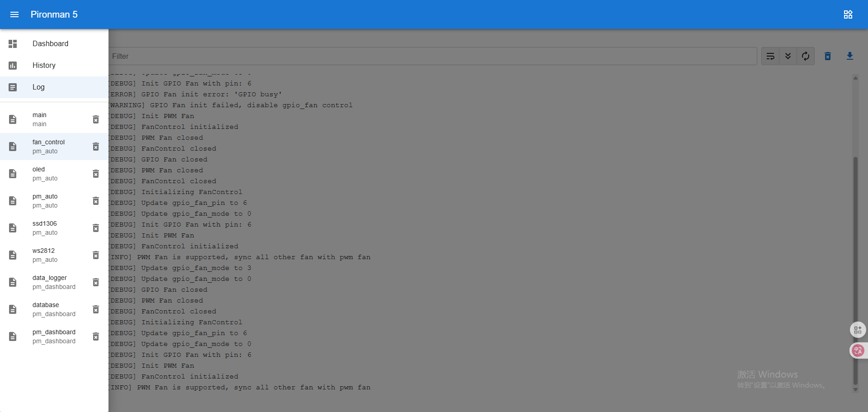Click the file icon beside ssd1306
The width and height of the screenshot is (868, 412).
(13, 228)
